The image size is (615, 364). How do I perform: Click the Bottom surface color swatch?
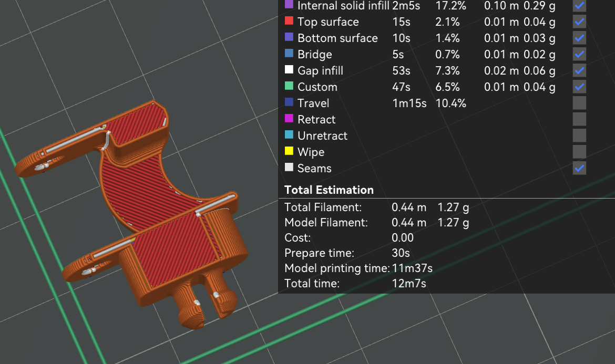coord(289,37)
